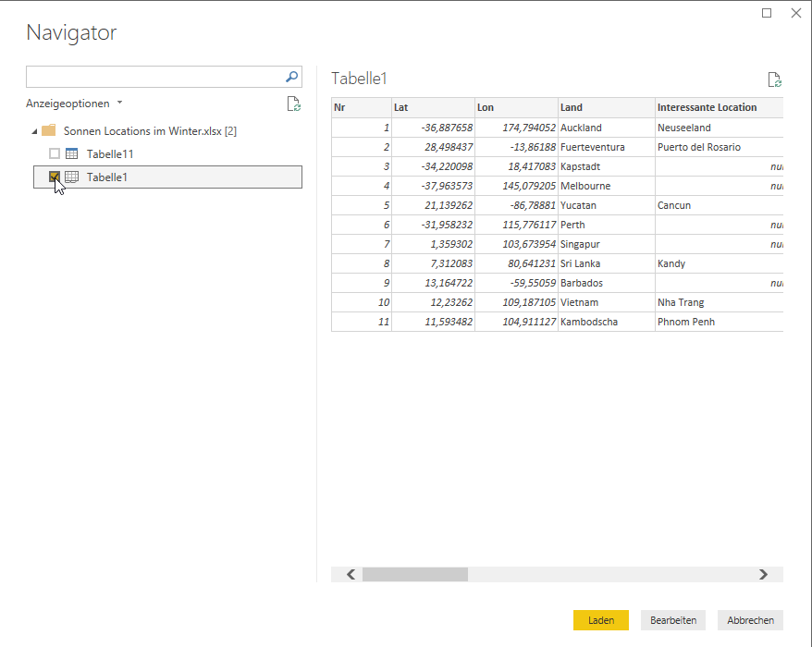
Task: Click the scroll right arrow
Action: pos(763,574)
